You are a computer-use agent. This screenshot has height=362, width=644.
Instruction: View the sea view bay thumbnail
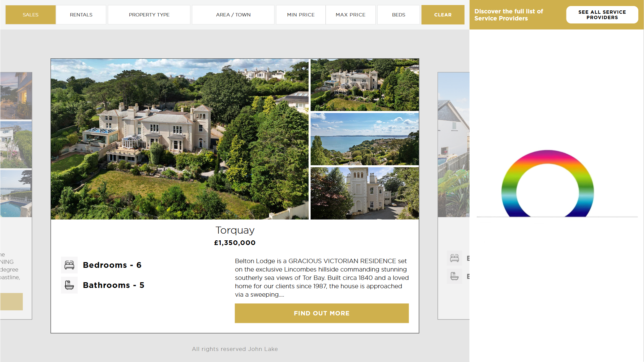(365, 139)
